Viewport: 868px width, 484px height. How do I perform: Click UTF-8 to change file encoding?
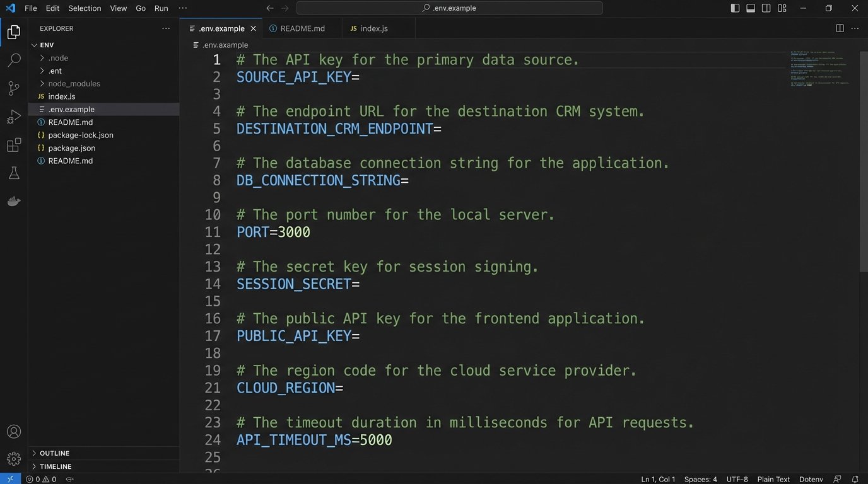(x=736, y=479)
